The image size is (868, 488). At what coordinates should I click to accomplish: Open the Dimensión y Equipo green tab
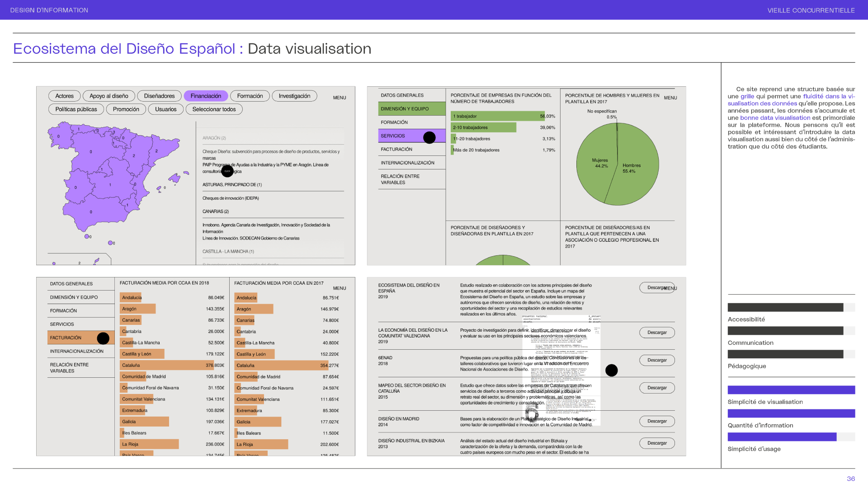[x=411, y=109]
